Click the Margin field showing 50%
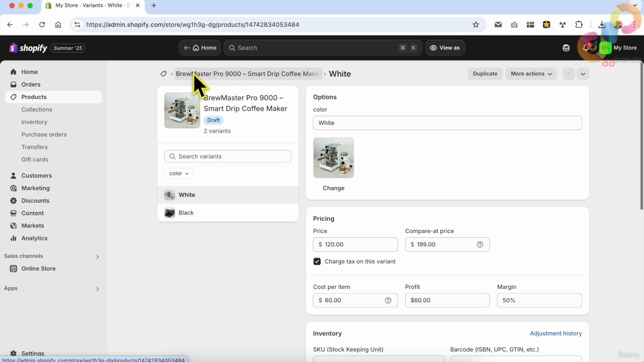Viewport: 644px width, 362px height. pyautogui.click(x=539, y=300)
